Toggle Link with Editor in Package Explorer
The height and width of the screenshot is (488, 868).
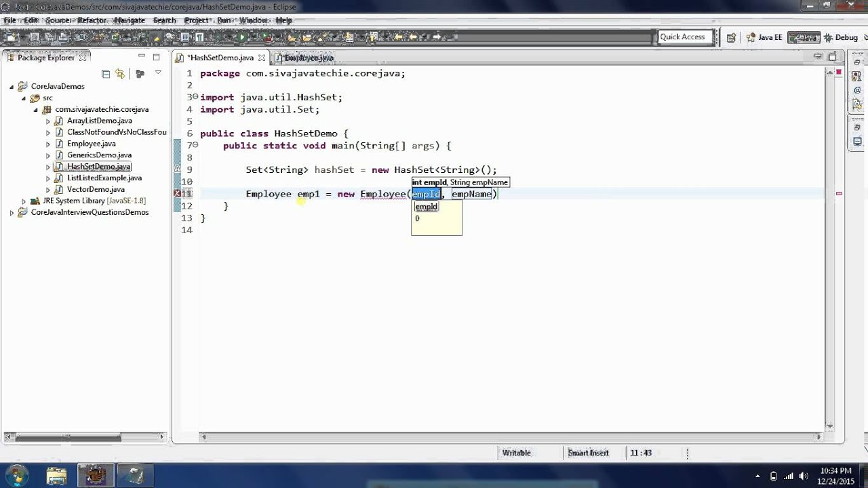120,73
